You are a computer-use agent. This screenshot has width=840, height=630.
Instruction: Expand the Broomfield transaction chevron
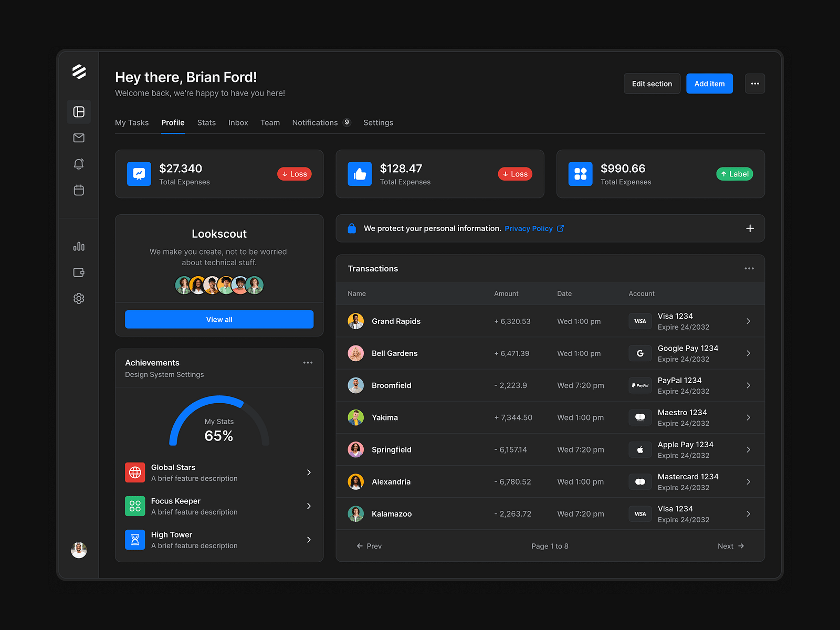click(x=748, y=385)
